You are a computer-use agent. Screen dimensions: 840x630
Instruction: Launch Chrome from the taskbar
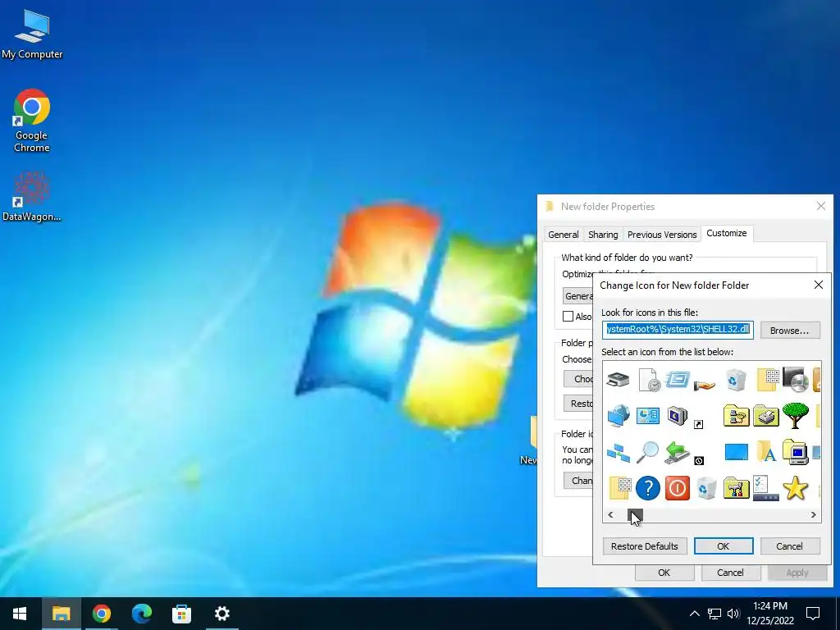click(101, 614)
